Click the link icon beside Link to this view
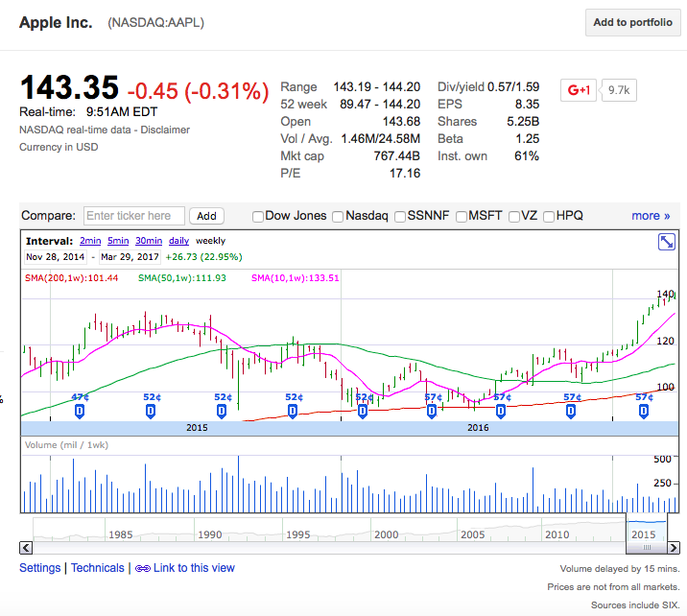 click(142, 568)
